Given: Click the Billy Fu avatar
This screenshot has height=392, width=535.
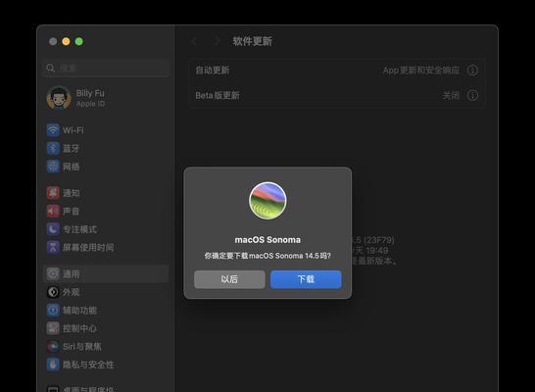Looking at the screenshot, I should click(59, 98).
